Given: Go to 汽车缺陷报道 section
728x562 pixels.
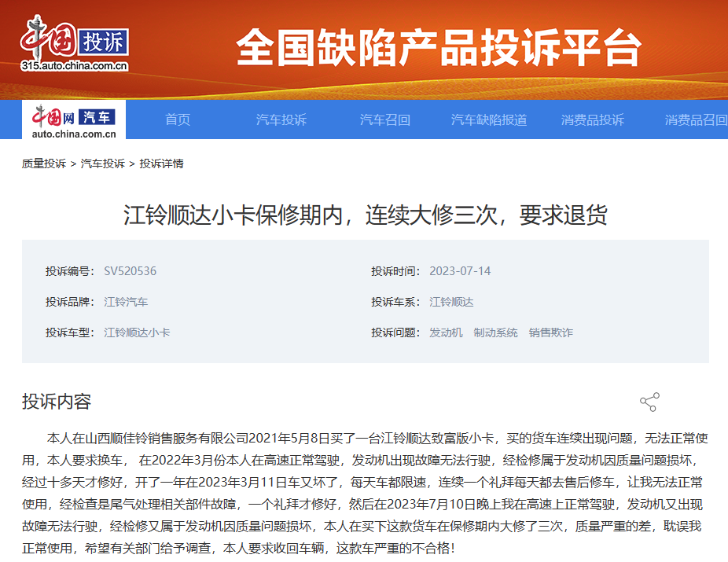Looking at the screenshot, I should point(489,119).
